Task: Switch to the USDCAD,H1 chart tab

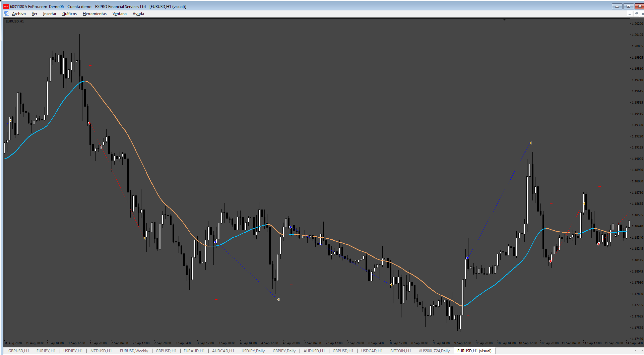Action: [x=372, y=351]
